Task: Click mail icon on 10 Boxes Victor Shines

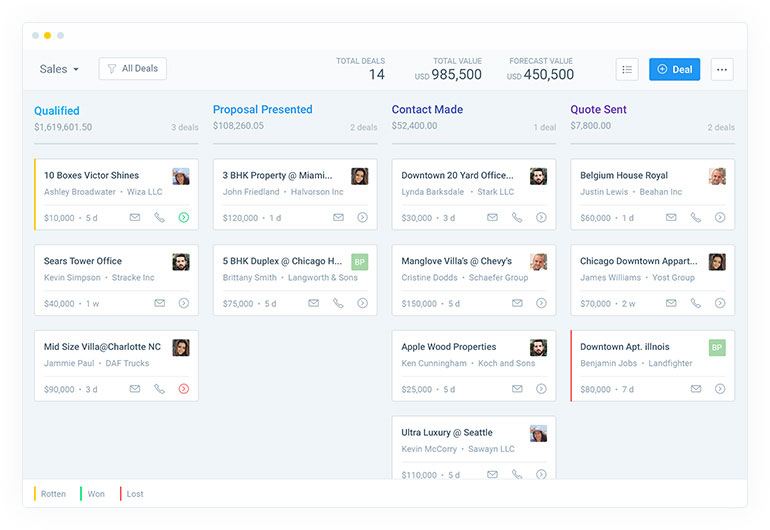Action: (135, 217)
